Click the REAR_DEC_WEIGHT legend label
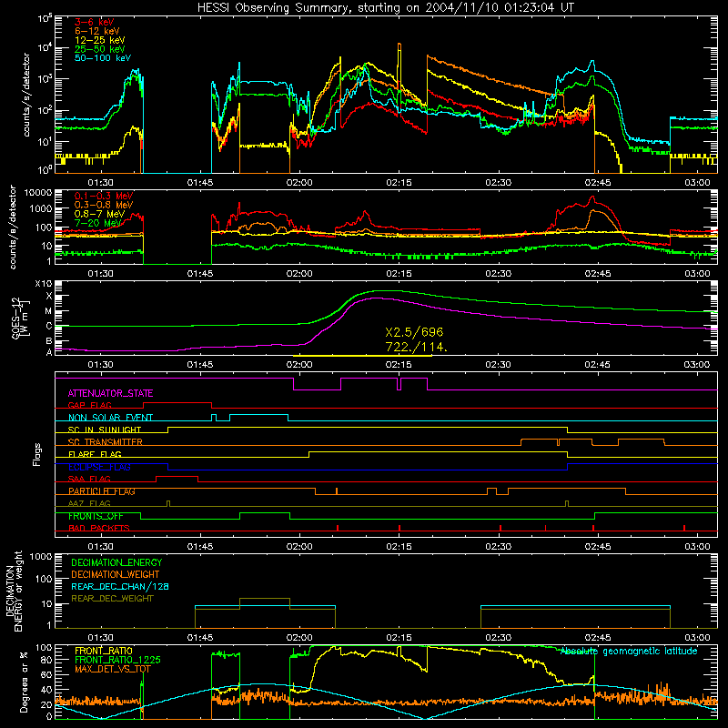 pyautogui.click(x=112, y=599)
